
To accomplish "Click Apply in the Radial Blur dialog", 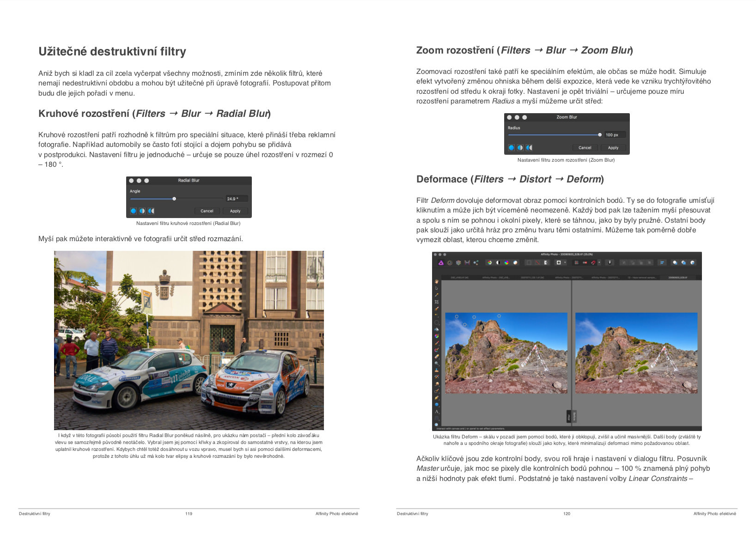I will (235, 211).
